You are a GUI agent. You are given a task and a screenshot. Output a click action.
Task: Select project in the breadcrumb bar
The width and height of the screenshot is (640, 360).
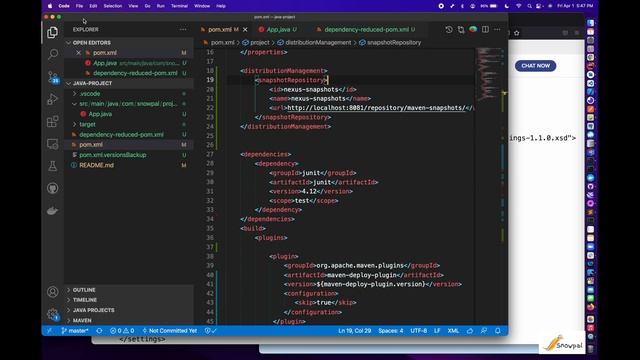pyautogui.click(x=256, y=42)
